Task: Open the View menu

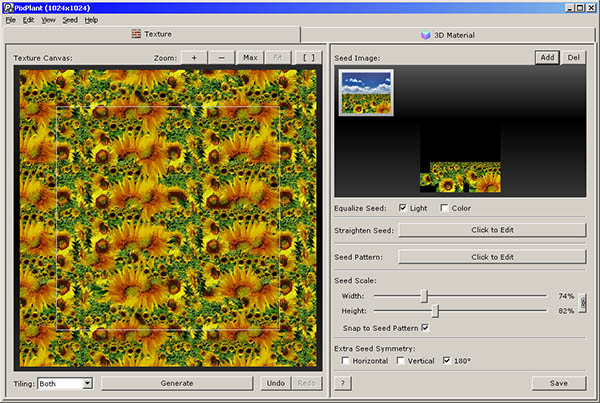Action: [x=48, y=20]
